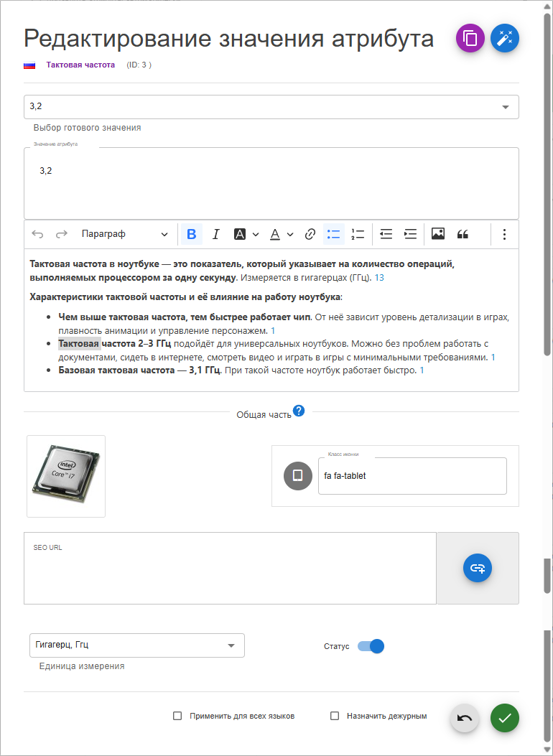This screenshot has height=756, width=553.
Task: Insert a link using the link icon
Action: click(310, 234)
